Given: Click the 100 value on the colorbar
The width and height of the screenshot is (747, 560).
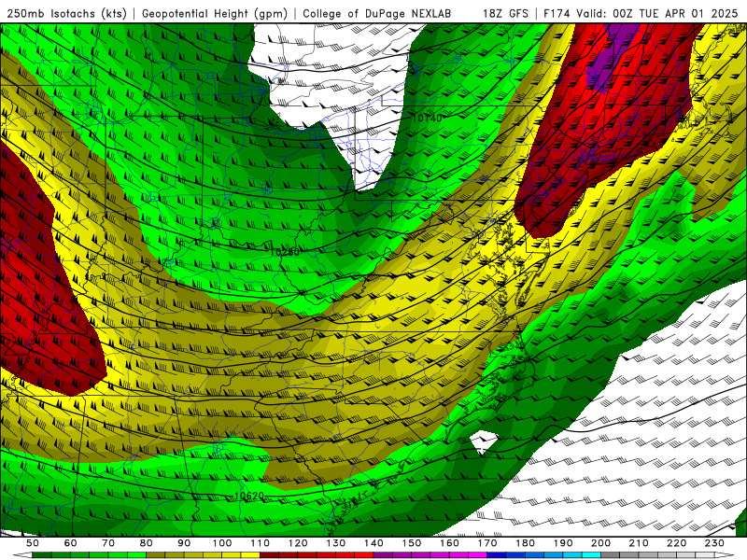Looking at the screenshot, I should pyautogui.click(x=222, y=543).
